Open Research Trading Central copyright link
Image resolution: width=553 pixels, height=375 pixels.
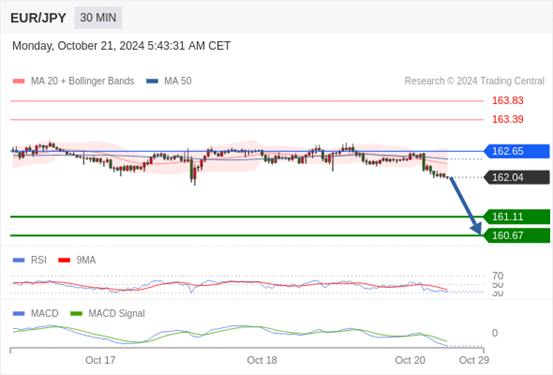tap(474, 81)
